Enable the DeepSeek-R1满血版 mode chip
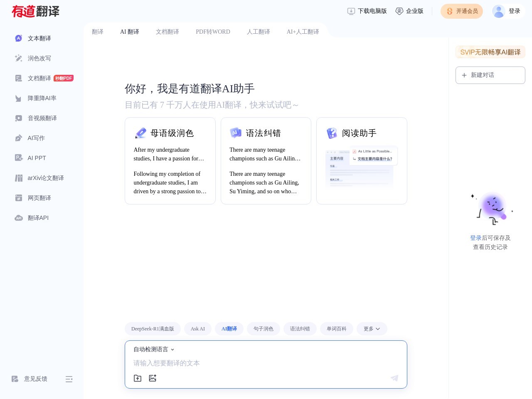532x399 pixels. (153, 329)
